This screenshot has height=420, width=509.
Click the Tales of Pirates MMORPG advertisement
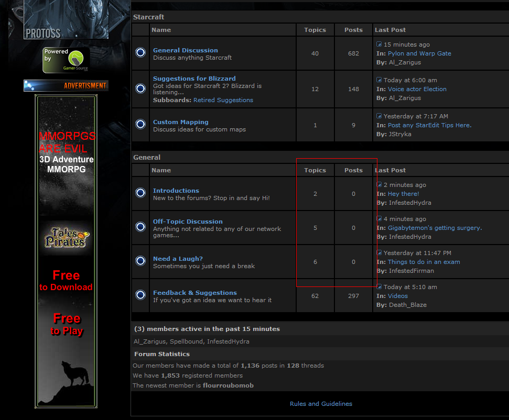pos(66,251)
